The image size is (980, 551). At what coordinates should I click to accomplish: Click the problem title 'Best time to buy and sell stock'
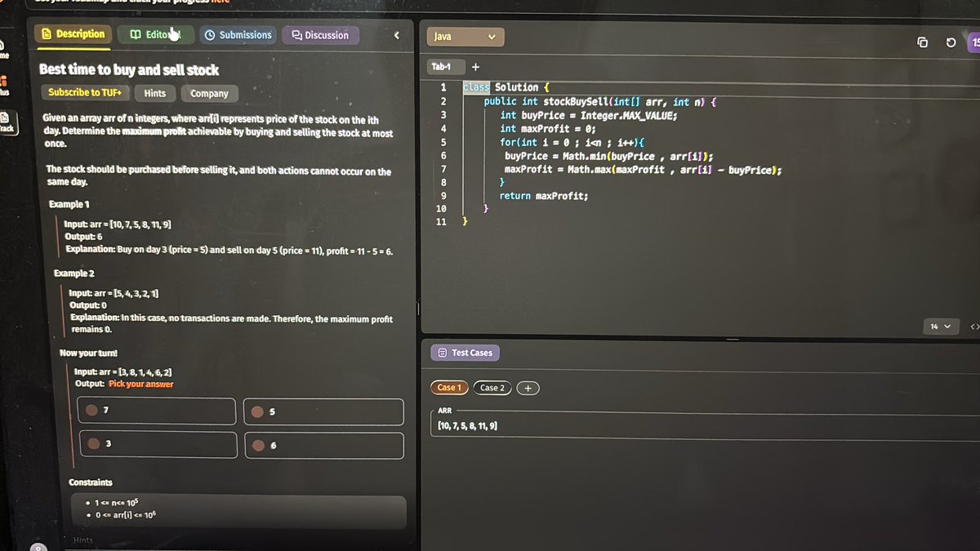click(129, 70)
